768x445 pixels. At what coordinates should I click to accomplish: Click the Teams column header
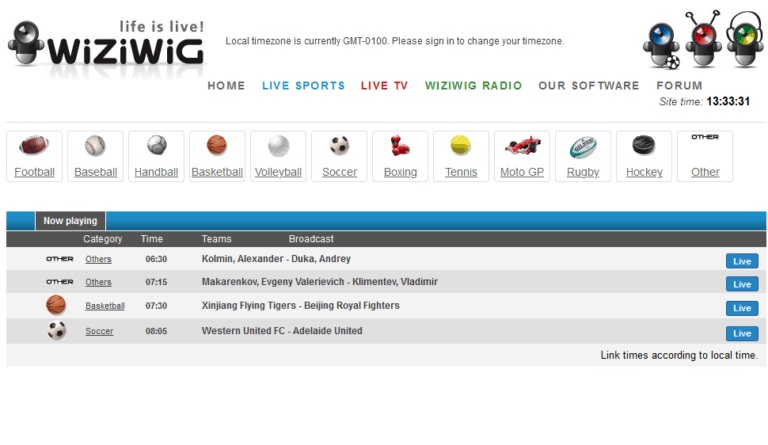tap(216, 239)
